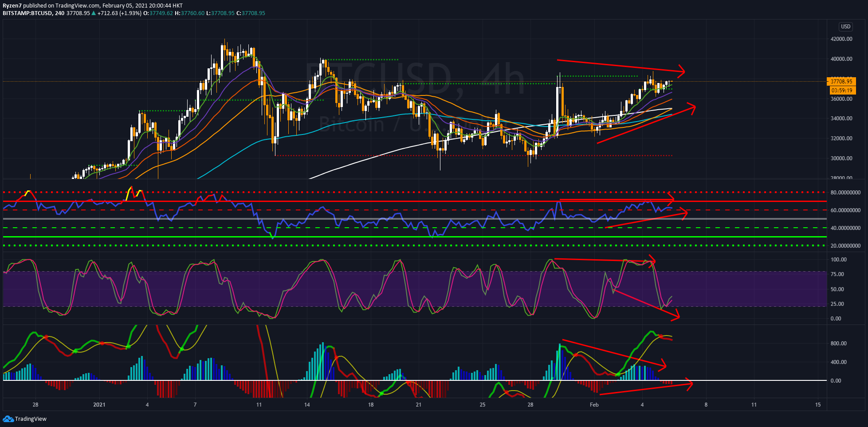Image resolution: width=868 pixels, height=427 pixels.
Task: Click the 25 date label on time axis
Action: (483, 405)
